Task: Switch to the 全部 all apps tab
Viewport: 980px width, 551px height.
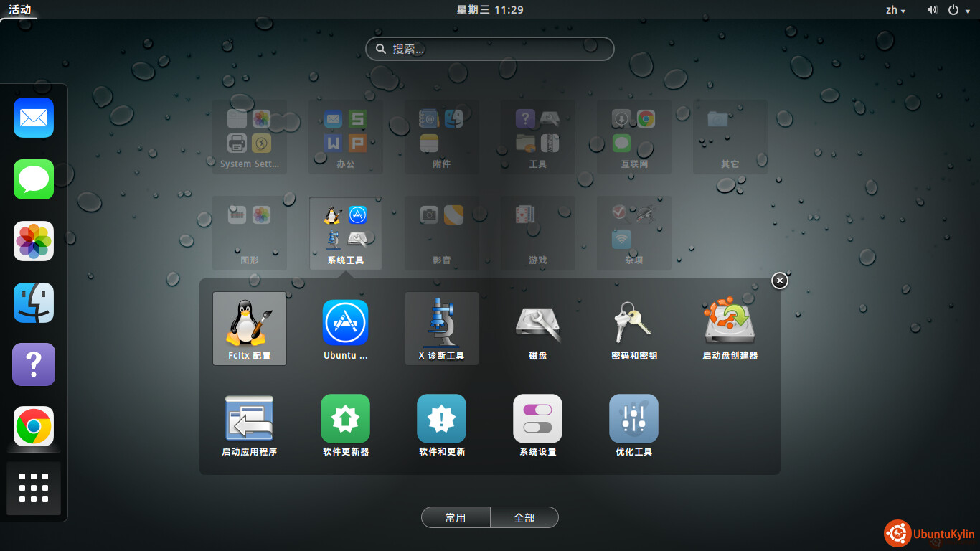Action: click(x=524, y=517)
